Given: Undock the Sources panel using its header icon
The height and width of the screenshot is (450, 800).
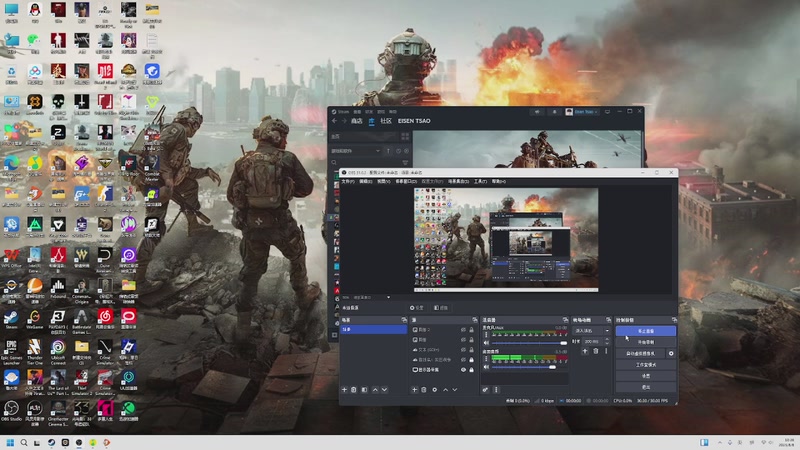Looking at the screenshot, I should point(474,320).
